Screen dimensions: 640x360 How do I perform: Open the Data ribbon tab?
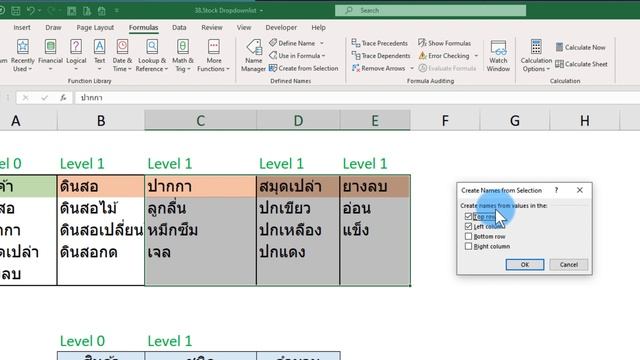coord(179,27)
